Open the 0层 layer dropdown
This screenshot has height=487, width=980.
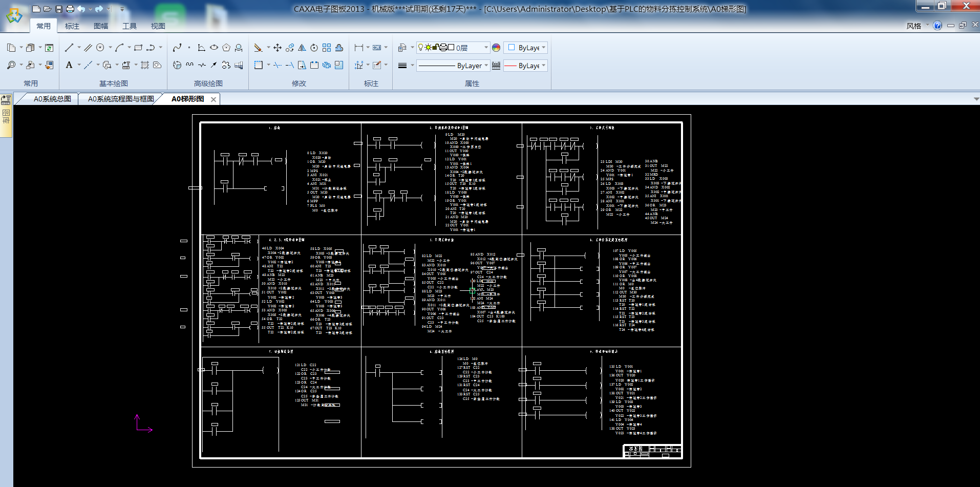point(486,48)
